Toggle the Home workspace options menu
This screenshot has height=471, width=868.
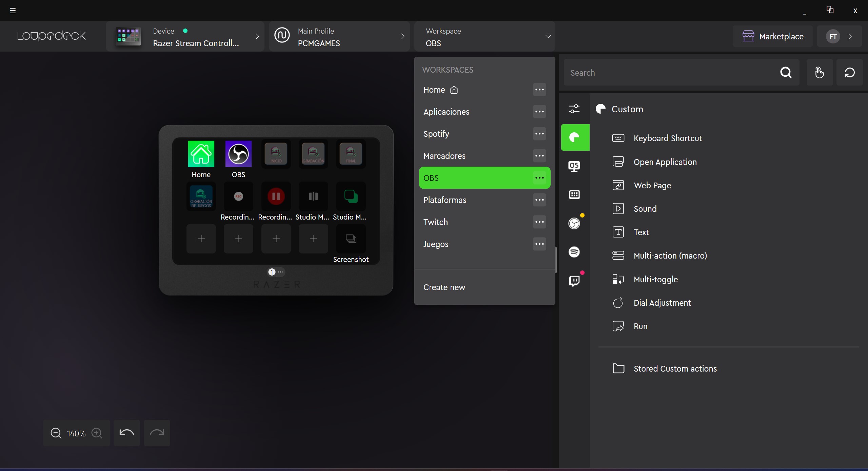pyautogui.click(x=539, y=89)
